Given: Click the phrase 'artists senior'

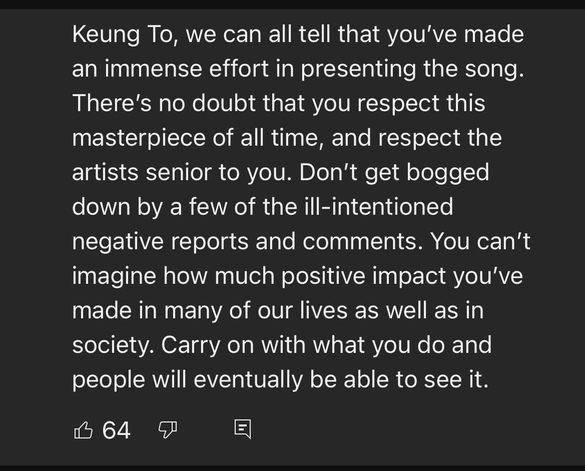Looking at the screenshot, I should click(x=142, y=173).
